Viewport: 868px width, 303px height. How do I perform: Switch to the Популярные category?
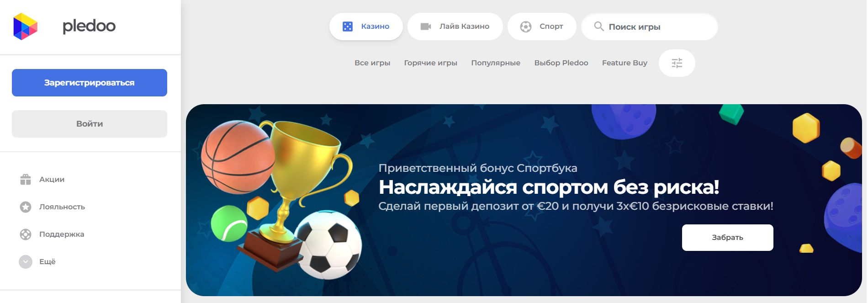[x=496, y=63]
